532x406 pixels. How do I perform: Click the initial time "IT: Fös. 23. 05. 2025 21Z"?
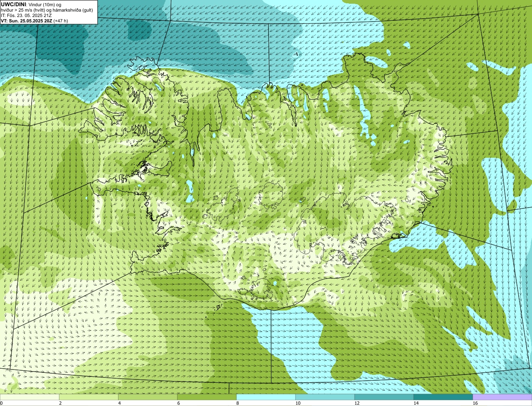(26, 15)
